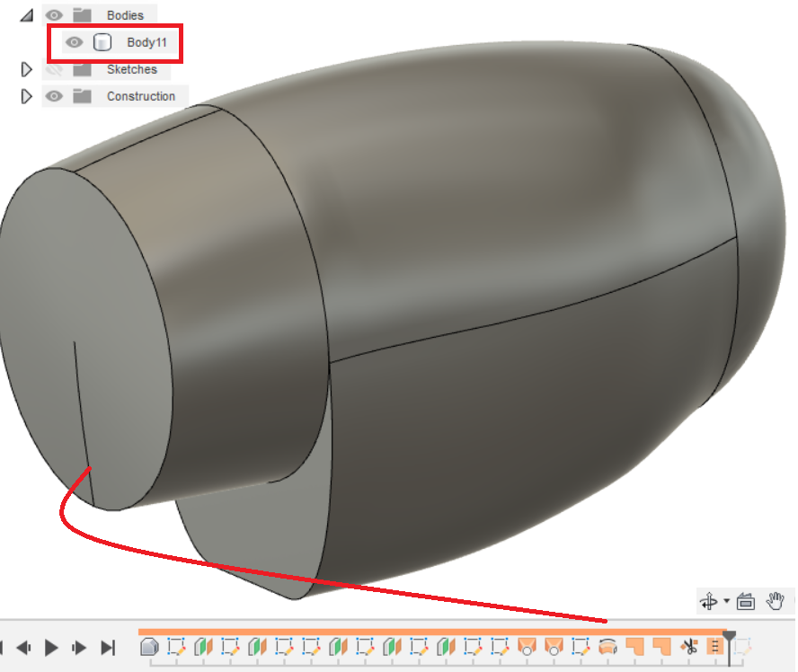The height and width of the screenshot is (672, 798).
Task: Activate the Orbit navigation tool
Action: [709, 601]
